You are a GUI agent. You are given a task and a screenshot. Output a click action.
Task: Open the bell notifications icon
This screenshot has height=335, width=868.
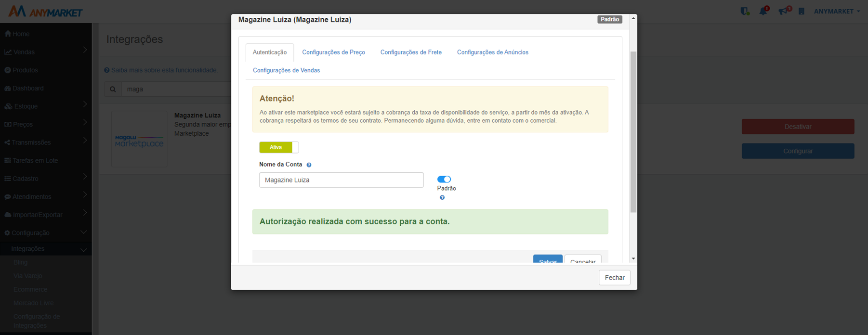click(x=763, y=11)
